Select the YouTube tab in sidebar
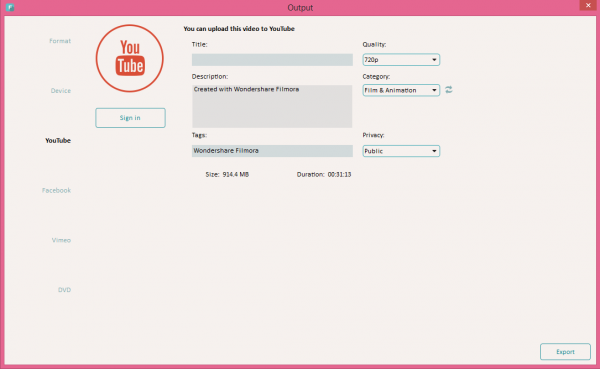The width and height of the screenshot is (600, 369). [58, 140]
